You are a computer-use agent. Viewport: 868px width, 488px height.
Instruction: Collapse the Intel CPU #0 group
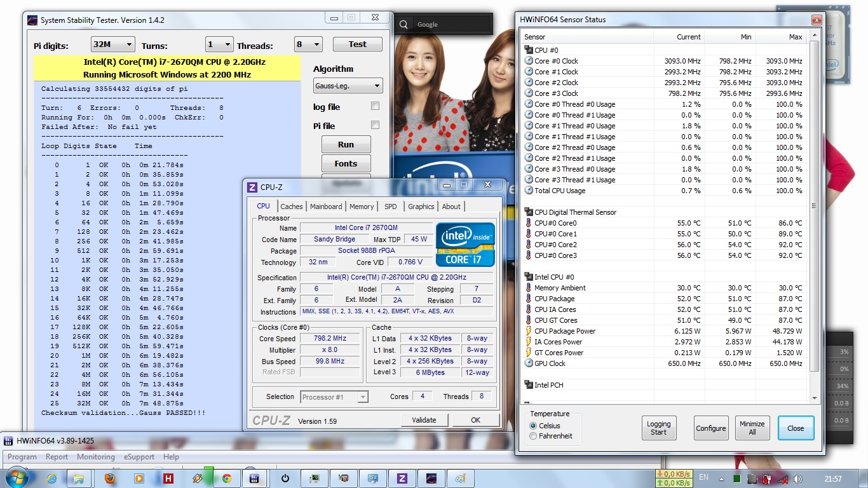coord(529,277)
